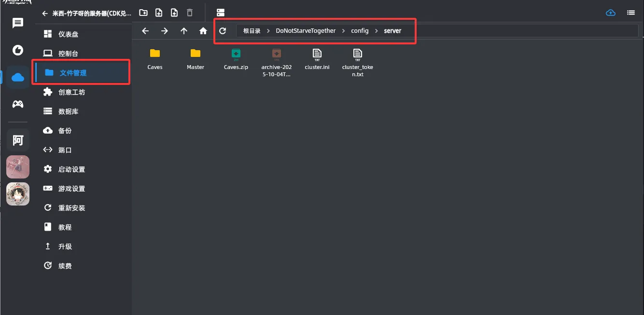Screen dimensions: 644x315
Task: Go forward in file navigation history
Action: 165,31
